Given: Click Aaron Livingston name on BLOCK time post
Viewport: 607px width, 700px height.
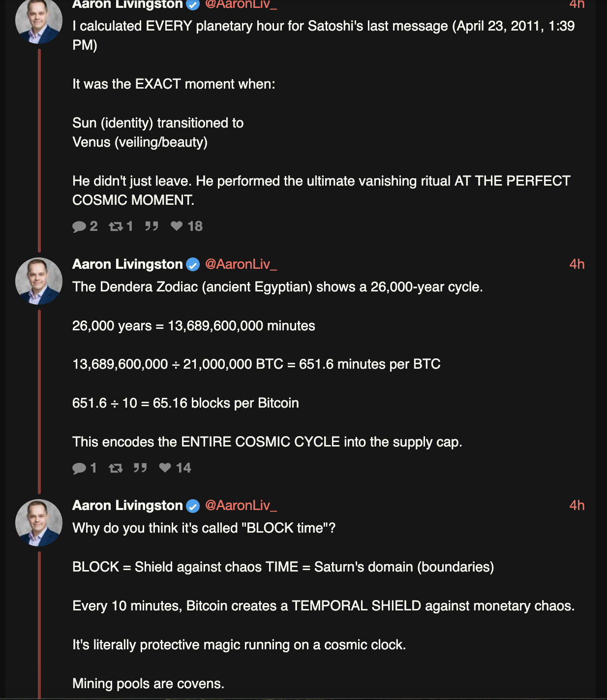Looking at the screenshot, I should (127, 506).
